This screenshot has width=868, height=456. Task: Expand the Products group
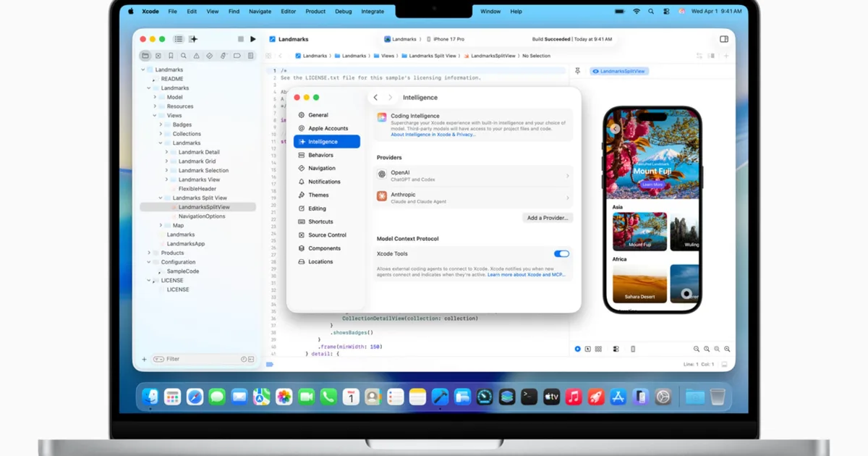point(148,253)
